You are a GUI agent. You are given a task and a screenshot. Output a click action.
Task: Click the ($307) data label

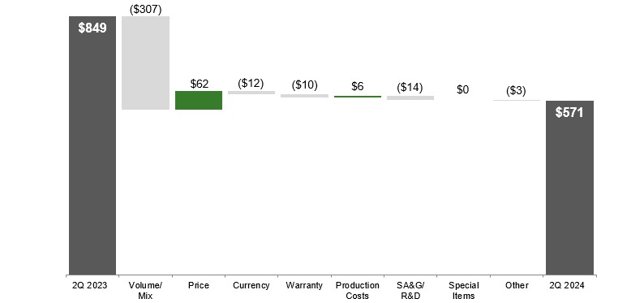coord(145,9)
